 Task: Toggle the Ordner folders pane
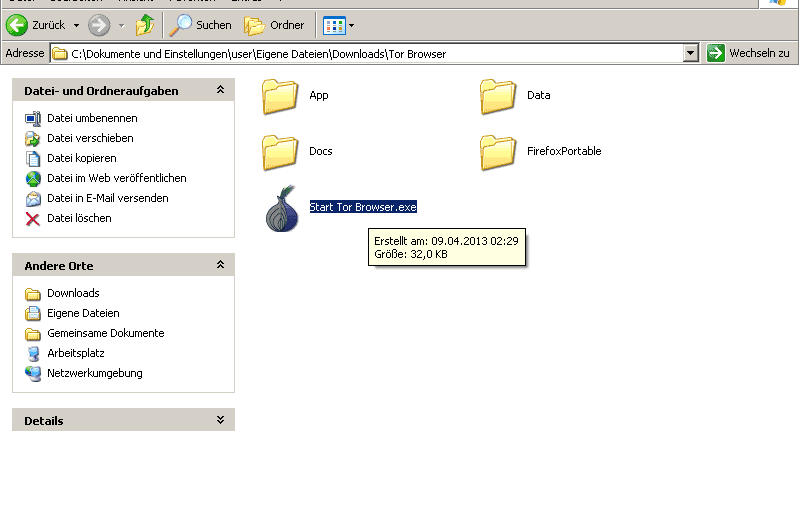(x=274, y=25)
